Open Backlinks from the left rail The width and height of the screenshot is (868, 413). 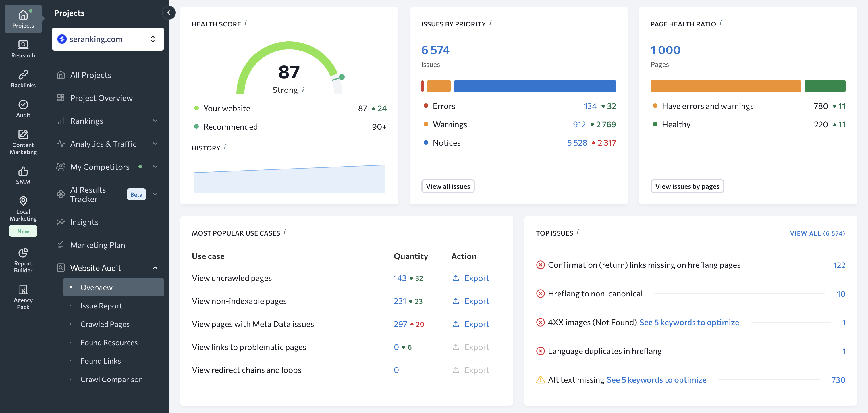point(23,79)
